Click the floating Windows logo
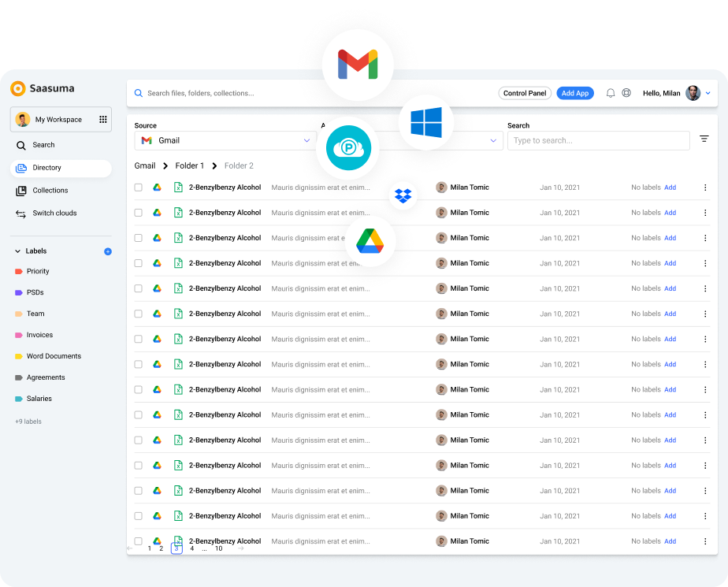The image size is (728, 587). tap(425, 123)
